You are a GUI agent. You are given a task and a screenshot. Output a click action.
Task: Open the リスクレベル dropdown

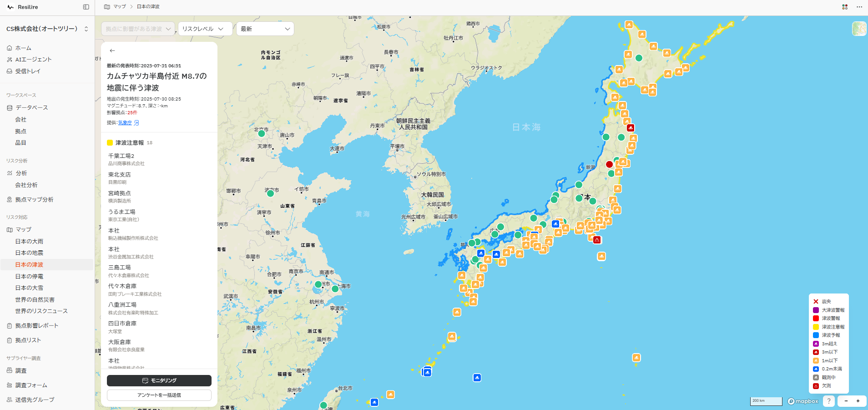pyautogui.click(x=205, y=29)
